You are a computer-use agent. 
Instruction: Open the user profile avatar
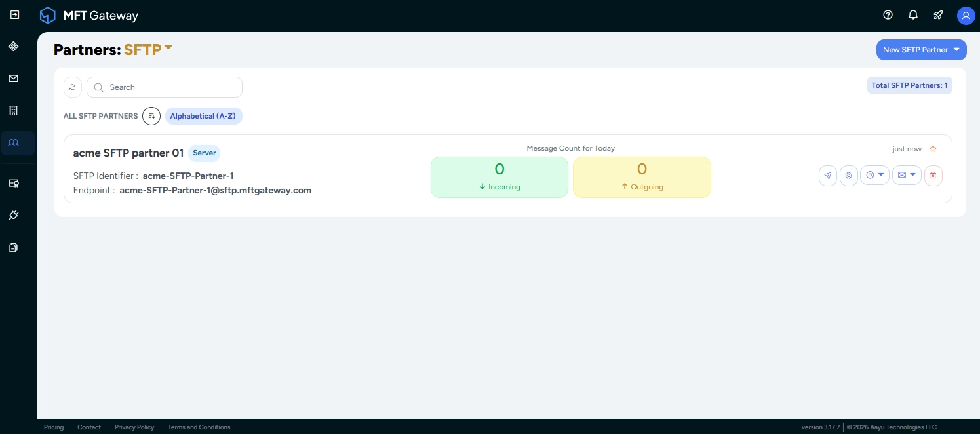pyautogui.click(x=966, y=16)
